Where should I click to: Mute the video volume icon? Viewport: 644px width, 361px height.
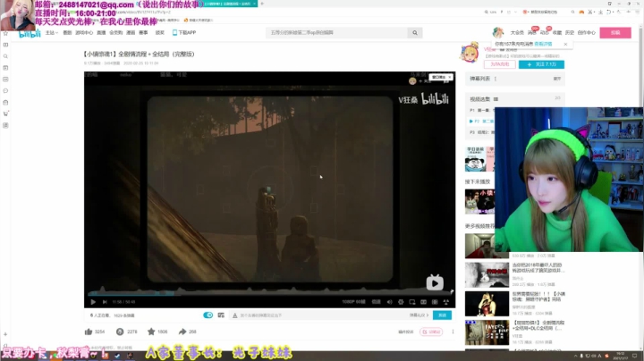[389, 302]
